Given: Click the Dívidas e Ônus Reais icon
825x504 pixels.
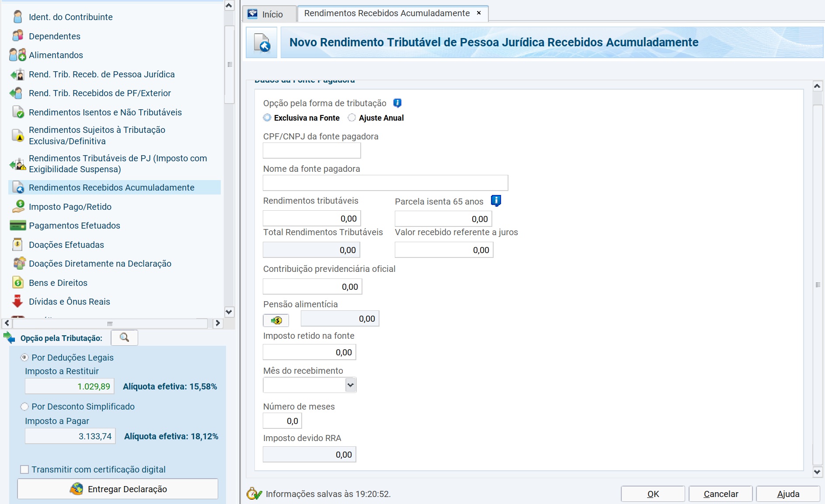Looking at the screenshot, I should coord(17,301).
